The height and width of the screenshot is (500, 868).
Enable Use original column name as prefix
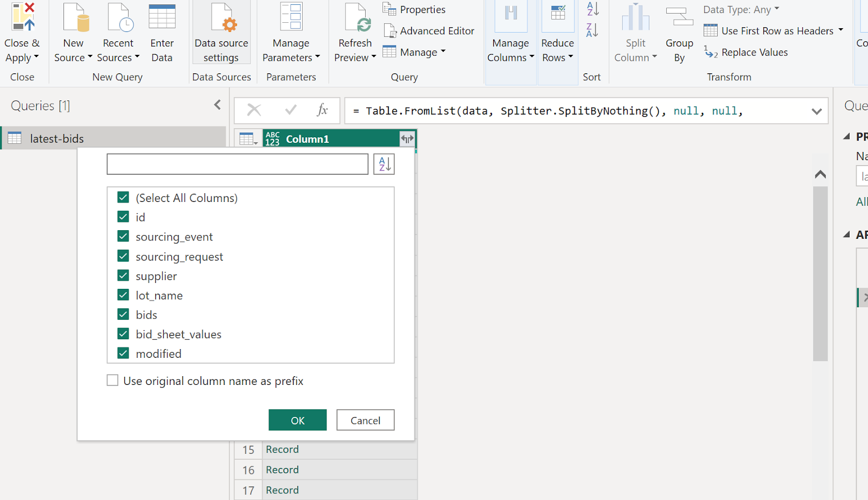[x=112, y=381]
